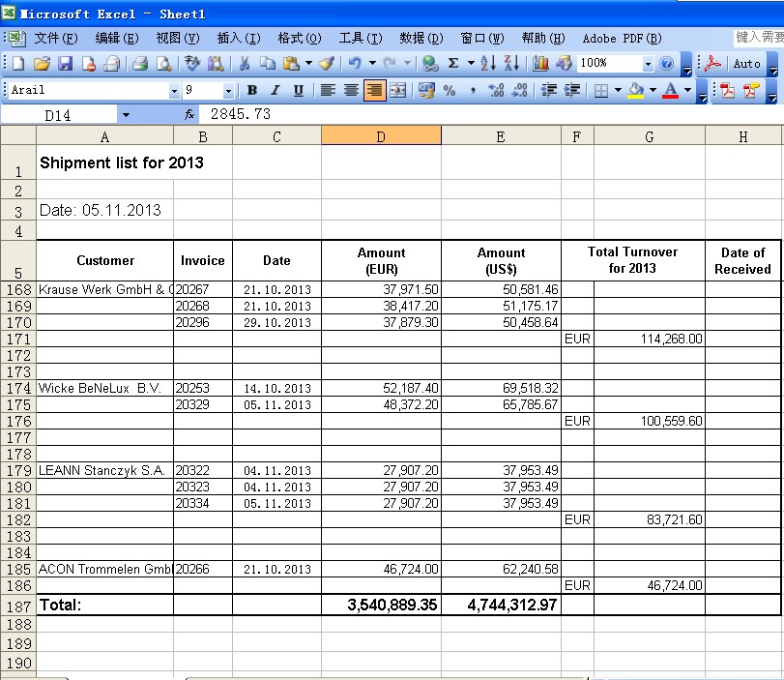Image resolution: width=784 pixels, height=680 pixels.
Task: Decrease decimal places icon
Action: click(520, 91)
